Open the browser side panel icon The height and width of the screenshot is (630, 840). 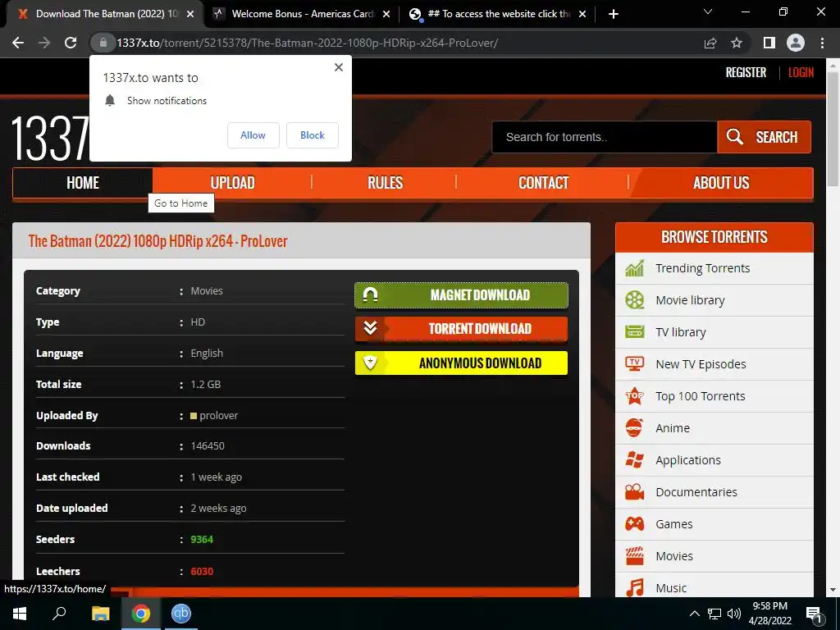(x=769, y=43)
